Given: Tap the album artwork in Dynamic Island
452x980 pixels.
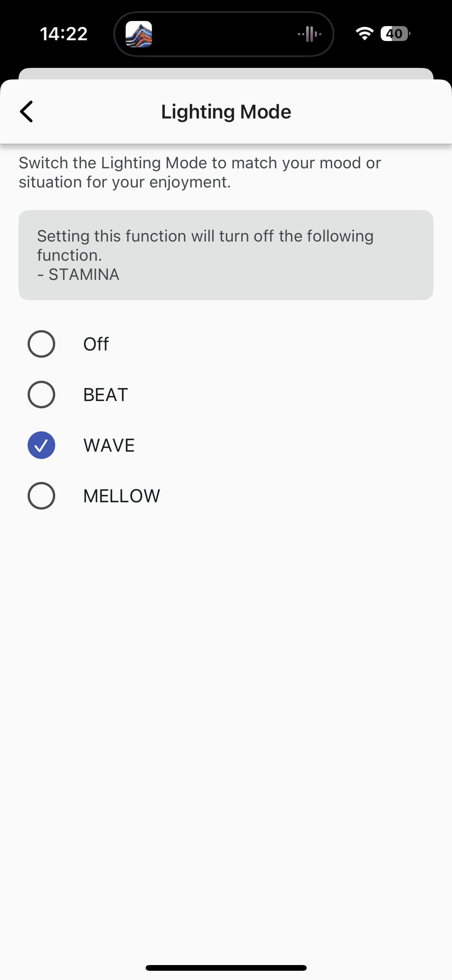Looking at the screenshot, I should 139,34.
